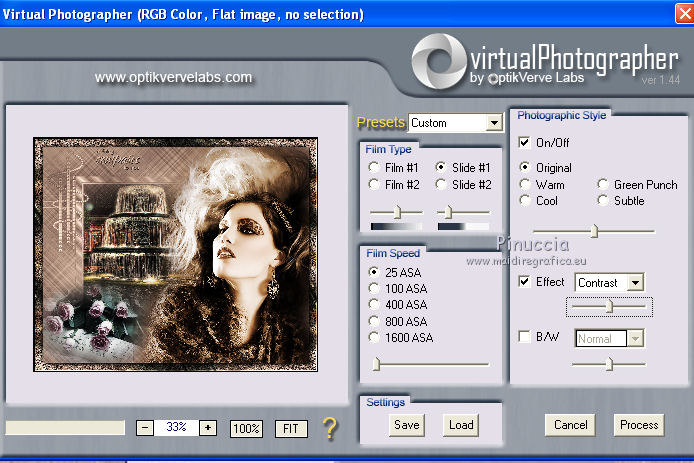Click the B/W slider handle

point(609,364)
